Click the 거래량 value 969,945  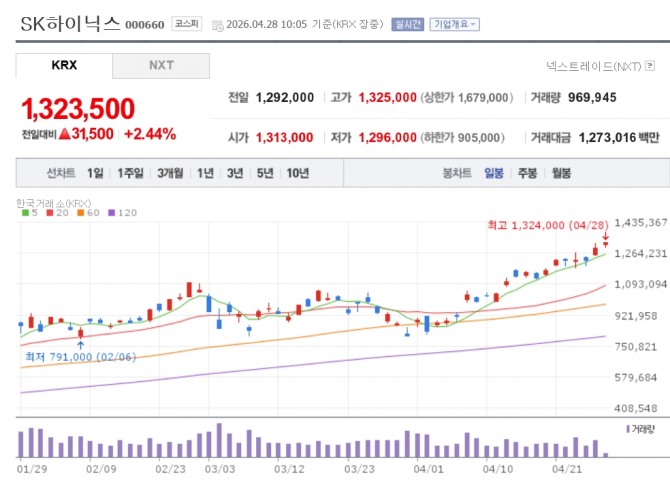(x=592, y=97)
